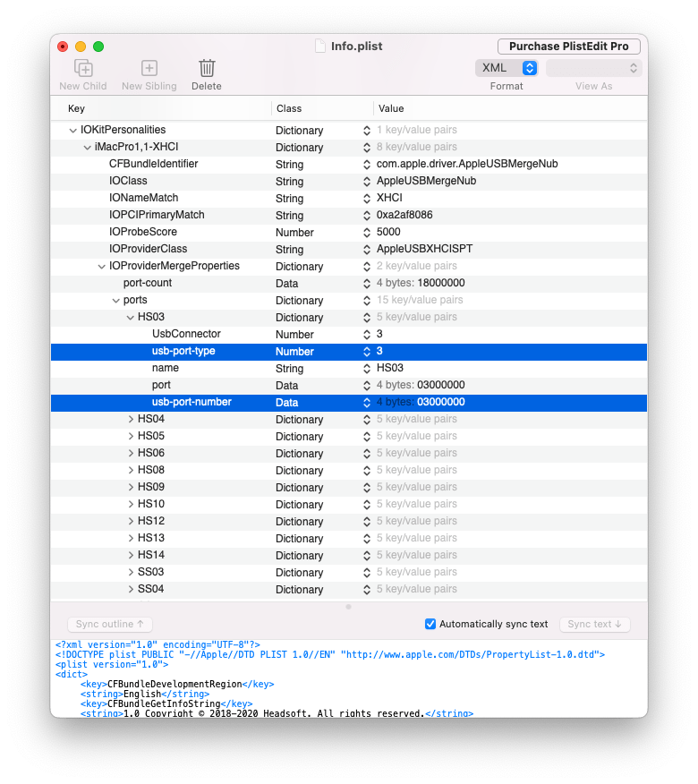The image size is (698, 784).
Task: Select value com.apple.driver.AppleUSBMergeNub
Action: tap(467, 164)
